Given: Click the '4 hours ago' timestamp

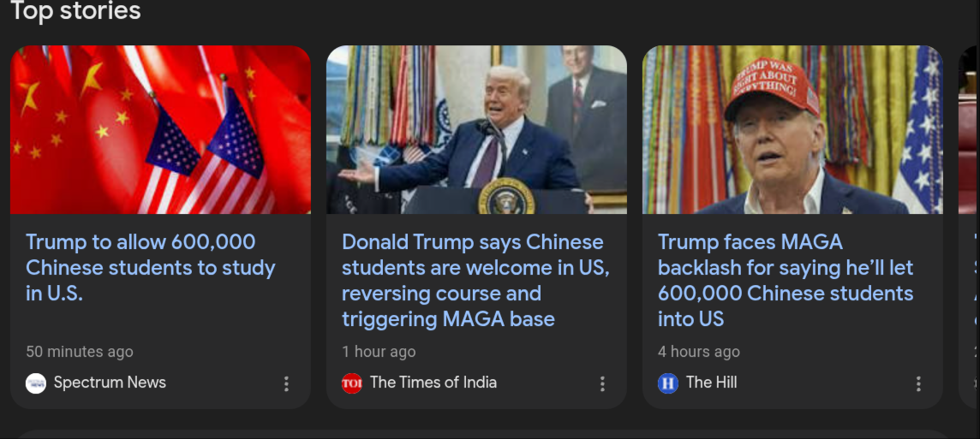Looking at the screenshot, I should pos(699,352).
